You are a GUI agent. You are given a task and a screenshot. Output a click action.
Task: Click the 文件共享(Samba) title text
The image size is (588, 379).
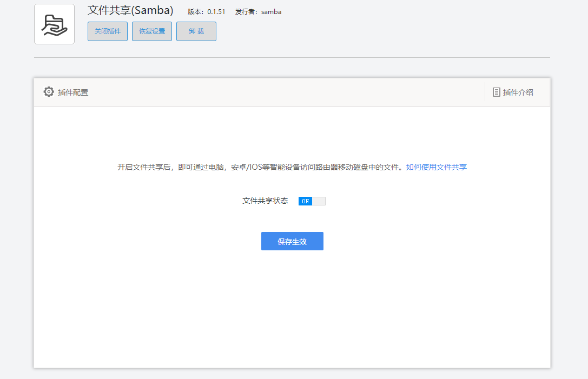point(130,10)
